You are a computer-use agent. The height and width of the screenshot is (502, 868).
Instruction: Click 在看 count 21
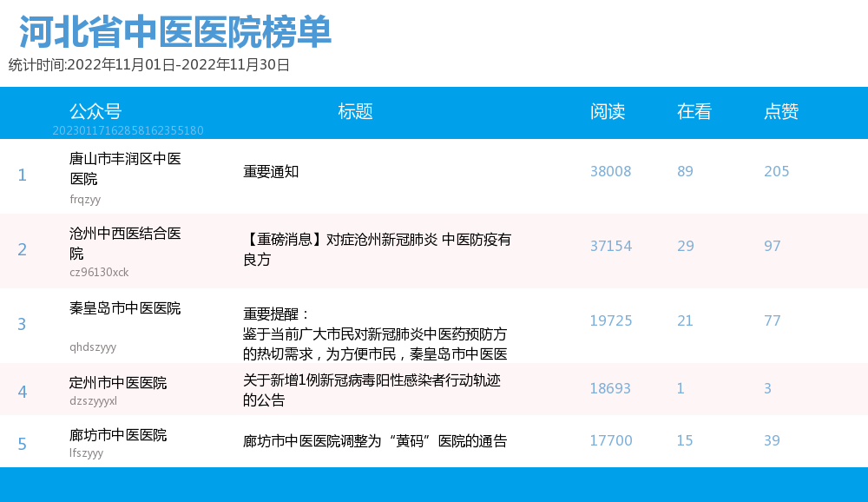coord(686,320)
